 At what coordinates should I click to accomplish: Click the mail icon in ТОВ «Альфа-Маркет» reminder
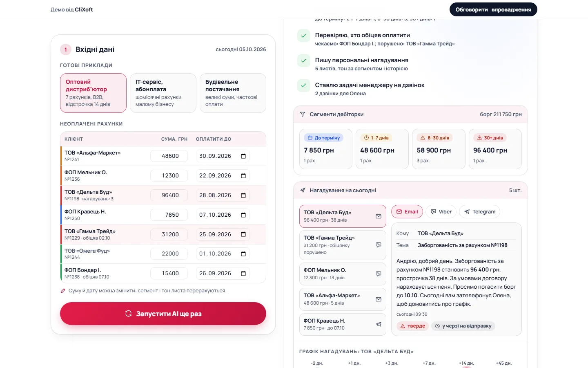(379, 299)
